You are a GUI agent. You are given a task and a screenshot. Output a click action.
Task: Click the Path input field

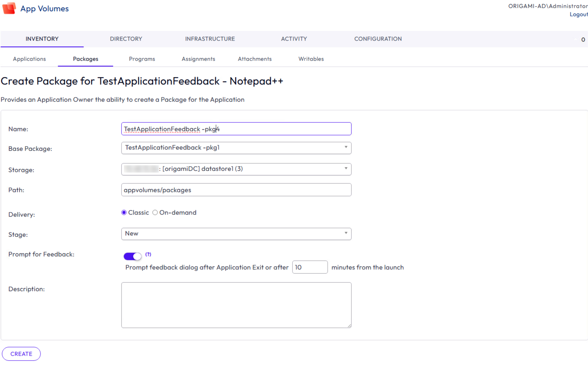236,190
